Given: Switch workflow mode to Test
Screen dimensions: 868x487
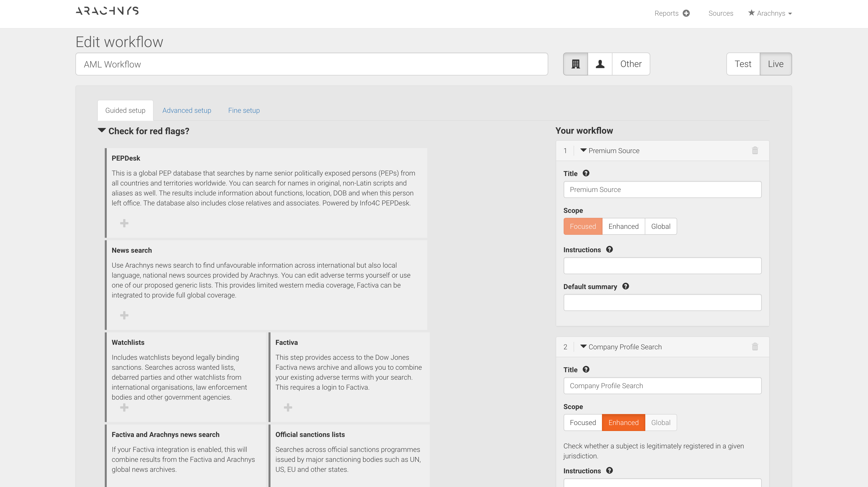Looking at the screenshot, I should pos(743,64).
